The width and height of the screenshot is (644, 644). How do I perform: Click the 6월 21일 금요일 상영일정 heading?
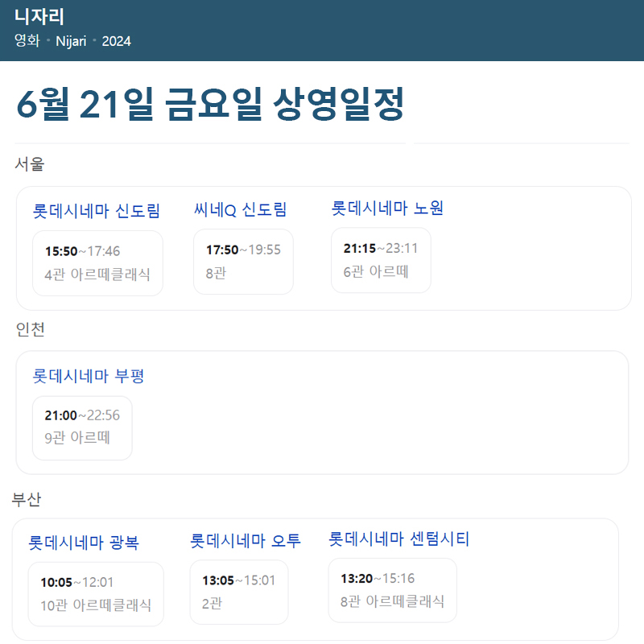coord(210,104)
